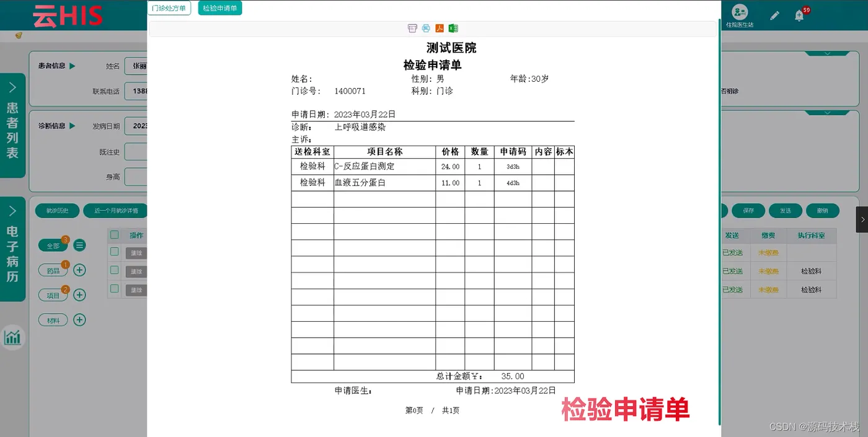Image resolution: width=868 pixels, height=437 pixels.
Task: Collapse the diagnosis info panel chevron
Action: pos(828,113)
